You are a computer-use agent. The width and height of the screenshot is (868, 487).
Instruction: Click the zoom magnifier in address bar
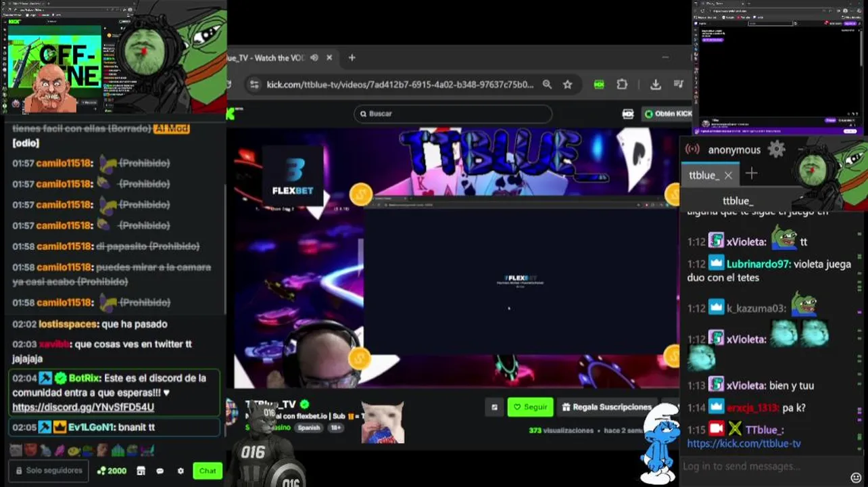[x=547, y=85]
